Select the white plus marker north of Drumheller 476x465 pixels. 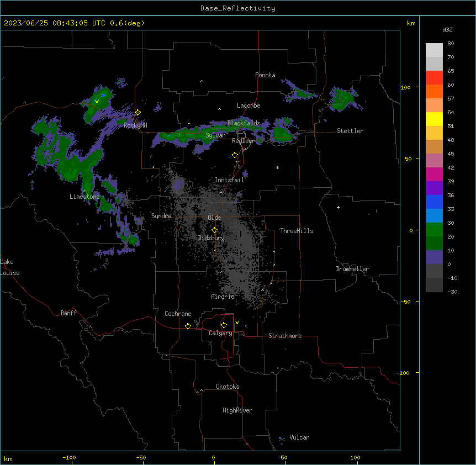(338, 207)
